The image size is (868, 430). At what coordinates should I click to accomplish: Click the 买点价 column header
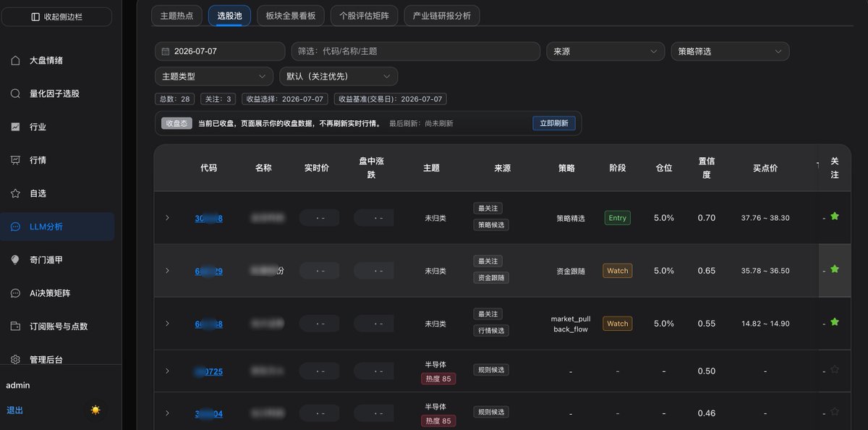pyautogui.click(x=765, y=167)
